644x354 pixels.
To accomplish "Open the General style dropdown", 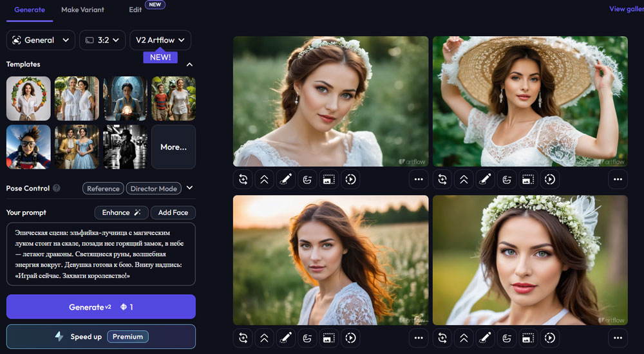I will (x=41, y=40).
